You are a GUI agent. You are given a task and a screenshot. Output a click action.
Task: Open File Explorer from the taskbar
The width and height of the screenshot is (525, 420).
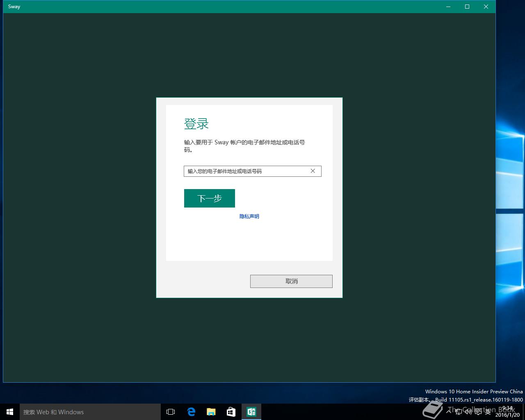coord(211,412)
